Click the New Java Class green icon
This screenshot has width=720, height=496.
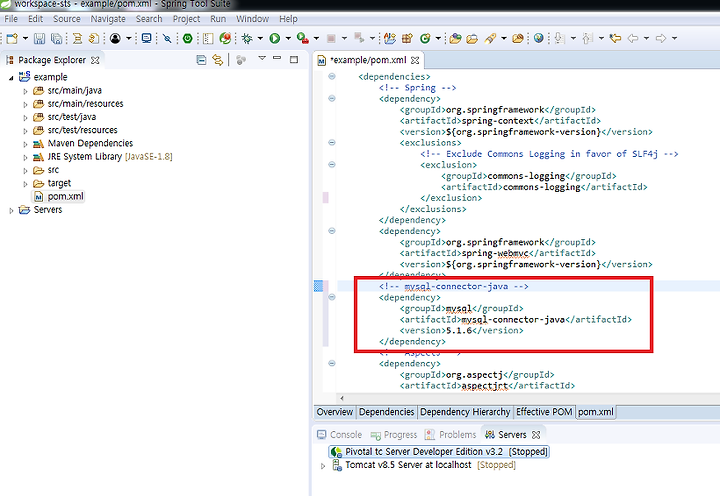coord(425,39)
